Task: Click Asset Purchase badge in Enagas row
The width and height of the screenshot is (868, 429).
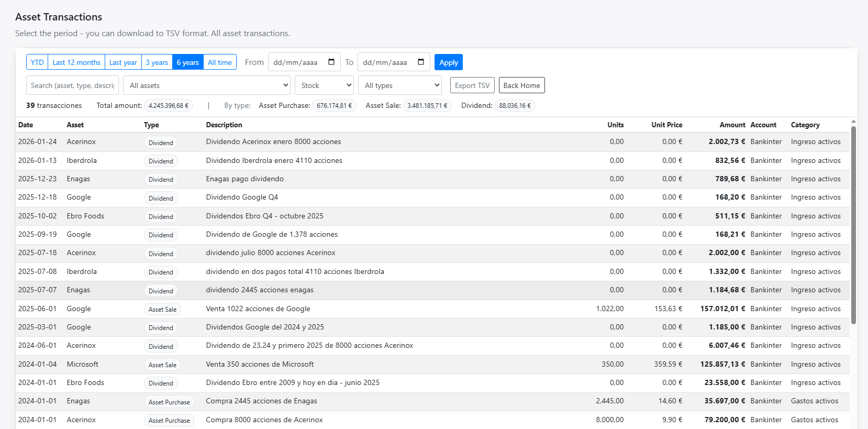Action: (169, 402)
